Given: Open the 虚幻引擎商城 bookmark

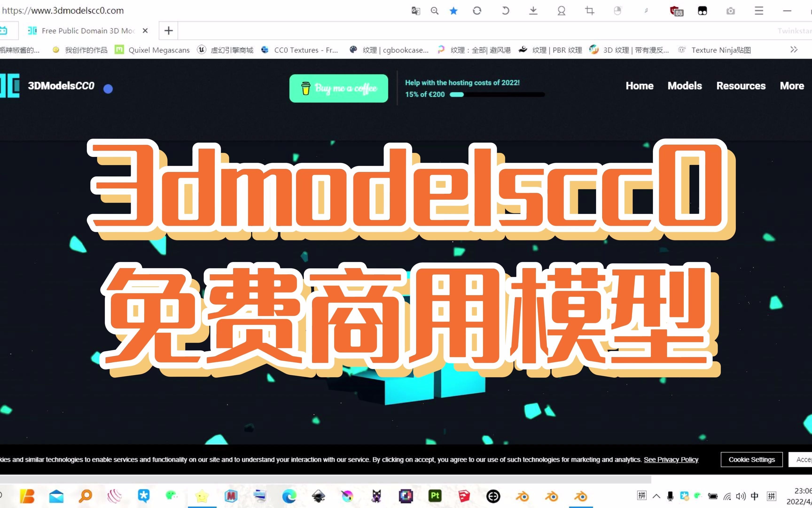Looking at the screenshot, I should (x=225, y=50).
